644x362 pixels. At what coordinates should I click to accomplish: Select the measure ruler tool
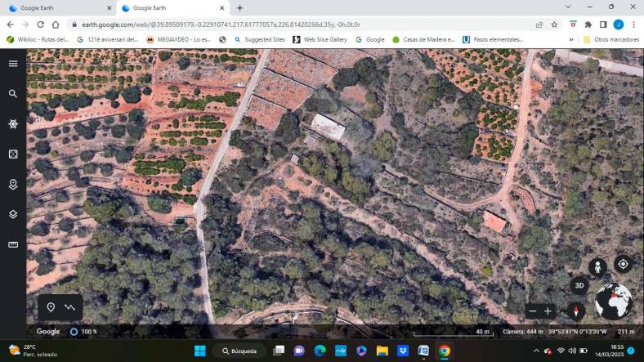pos(13,244)
